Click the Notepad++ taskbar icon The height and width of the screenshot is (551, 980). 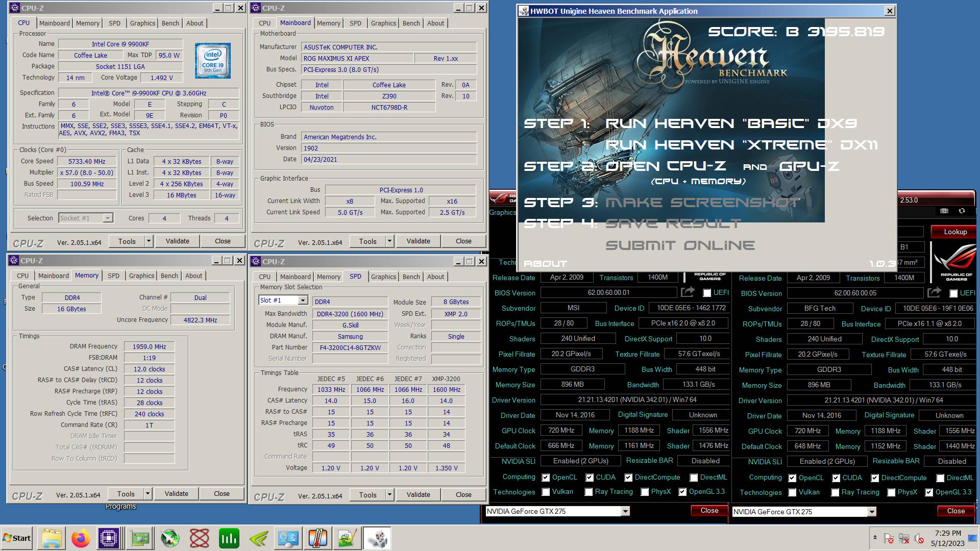coord(348,538)
